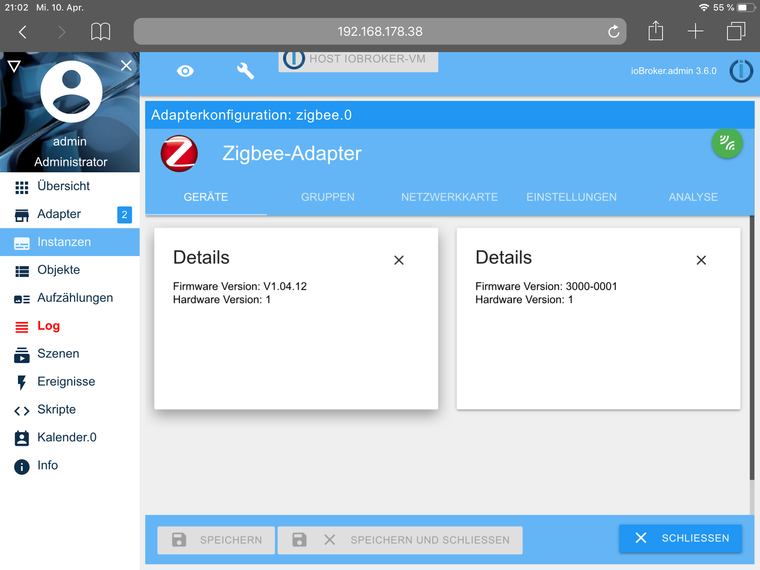
Task: Switch to GRUPPEN tab
Action: click(328, 197)
